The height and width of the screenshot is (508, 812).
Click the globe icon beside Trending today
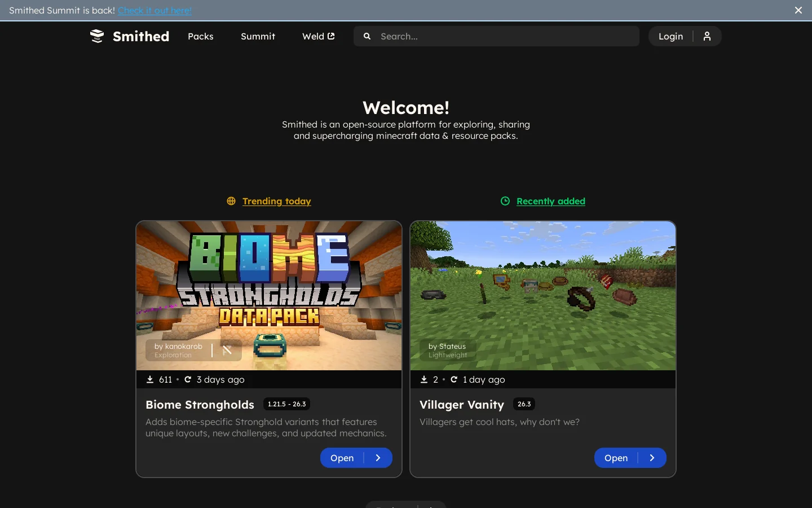pos(231,201)
